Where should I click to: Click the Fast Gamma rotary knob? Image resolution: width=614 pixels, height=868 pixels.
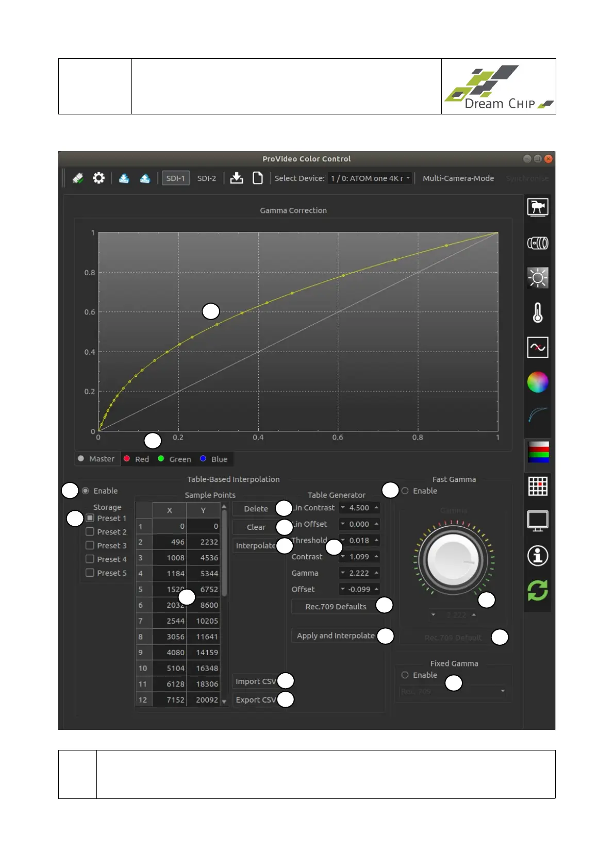pos(453,559)
